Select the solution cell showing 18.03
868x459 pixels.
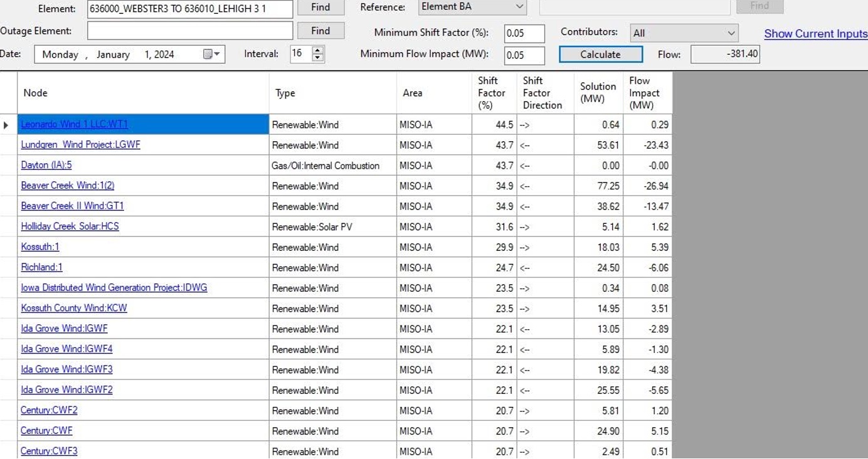[599, 247]
